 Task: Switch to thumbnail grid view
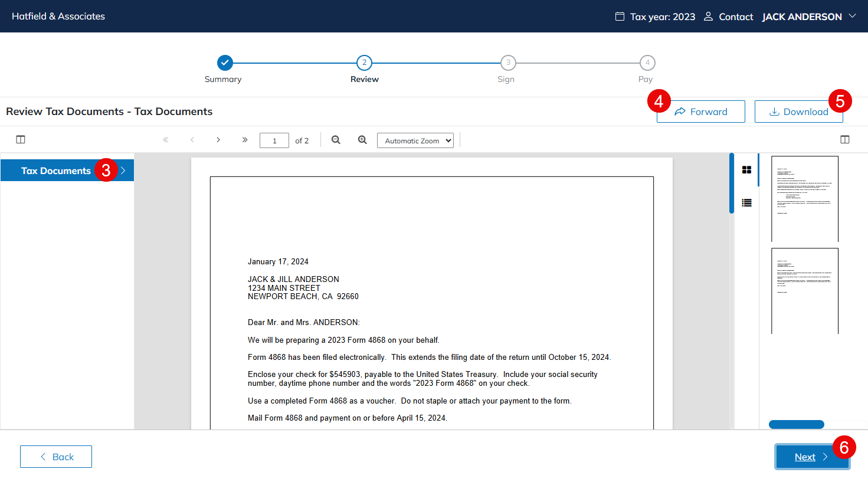[x=746, y=170]
